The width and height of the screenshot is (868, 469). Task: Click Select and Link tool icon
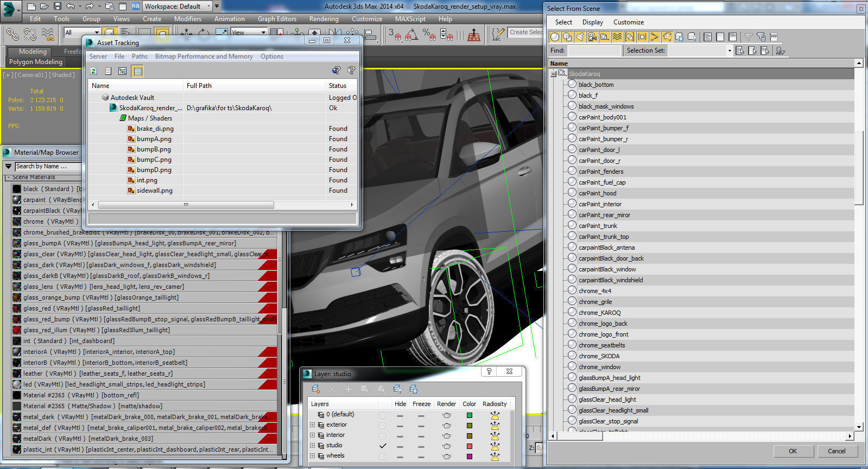(12, 34)
